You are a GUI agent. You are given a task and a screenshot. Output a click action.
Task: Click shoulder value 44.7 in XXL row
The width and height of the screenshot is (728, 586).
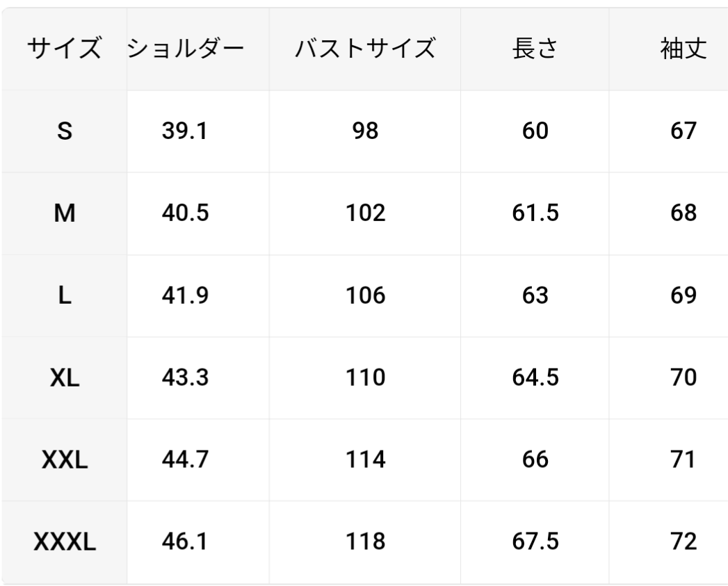(x=185, y=459)
